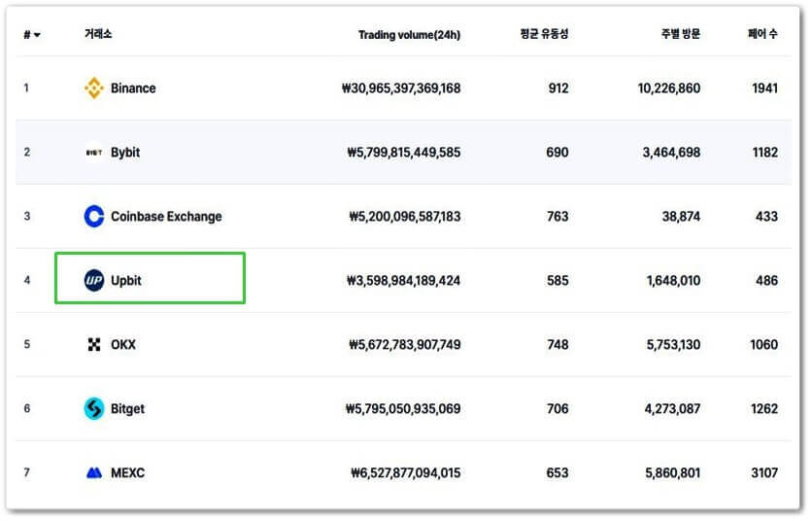Select Bybit volume ₩5,799,815,449,585

point(403,153)
